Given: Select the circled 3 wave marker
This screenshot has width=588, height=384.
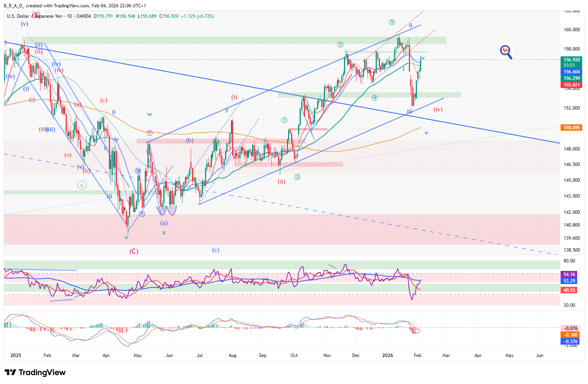Looking at the screenshot, I should tap(340, 45).
